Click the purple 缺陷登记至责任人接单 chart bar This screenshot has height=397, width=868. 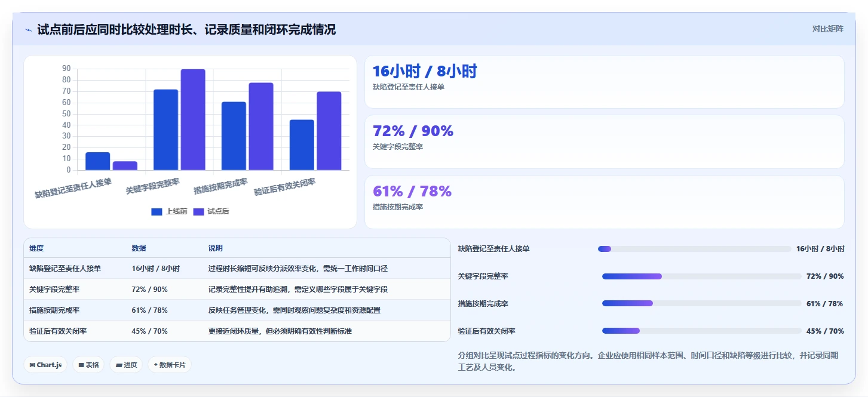(x=125, y=165)
